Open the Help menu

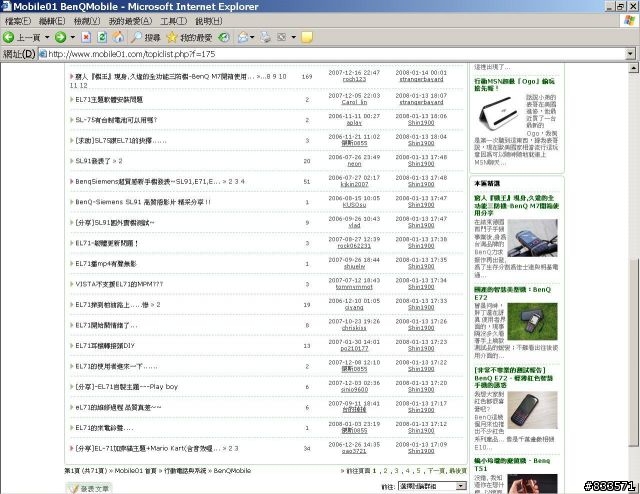coord(209,21)
